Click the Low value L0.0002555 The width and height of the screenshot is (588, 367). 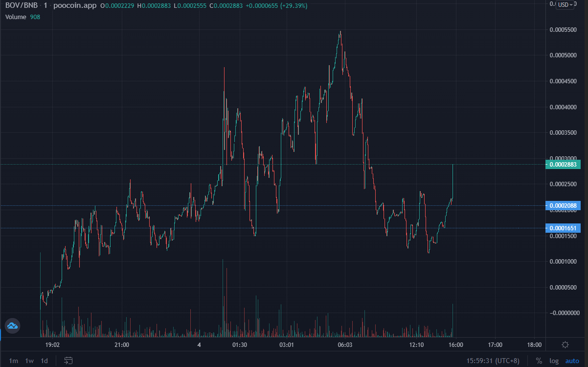[189, 6]
